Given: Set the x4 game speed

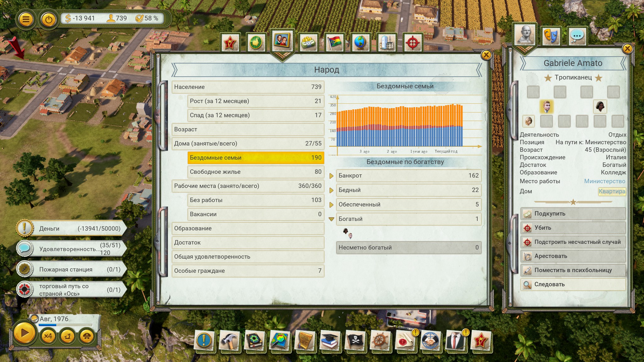Looking at the screenshot, I should (x=48, y=336).
